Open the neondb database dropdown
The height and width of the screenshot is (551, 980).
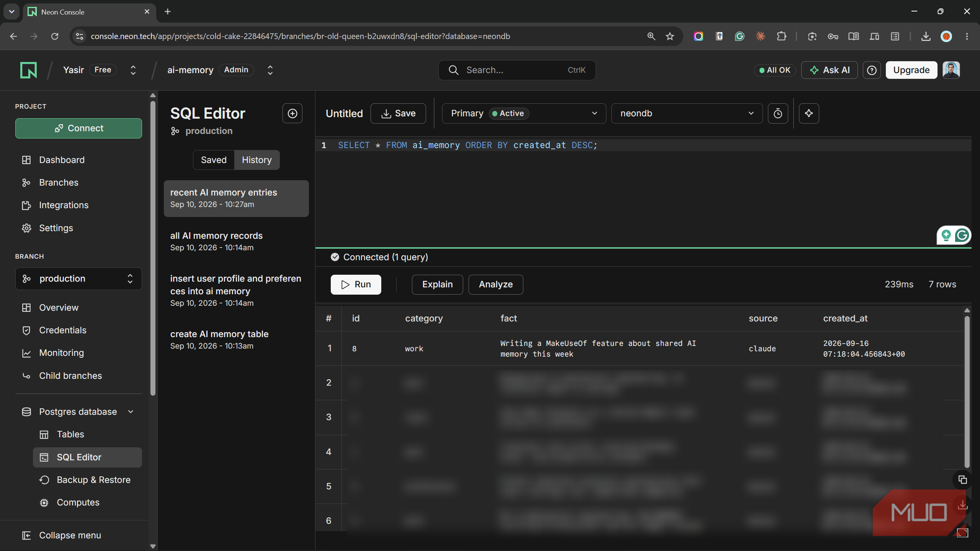687,113
